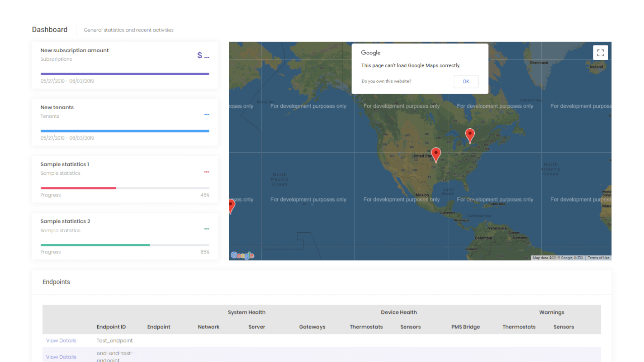Click the System Health group header
The image size is (644, 362).
(247, 312)
